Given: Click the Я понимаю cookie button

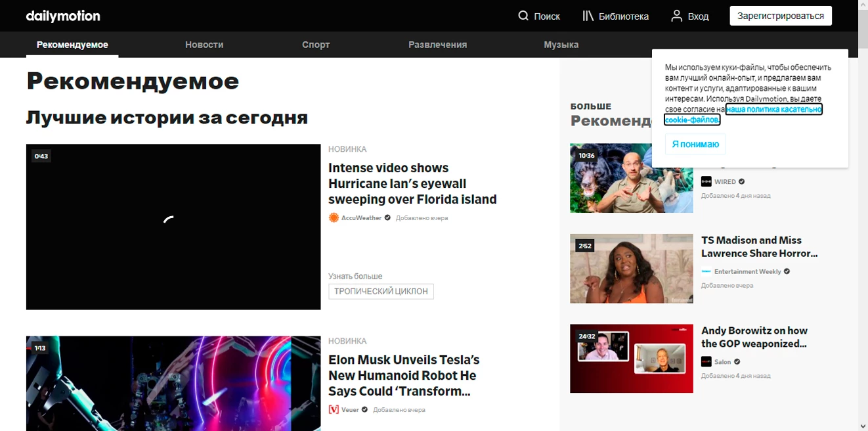Looking at the screenshot, I should tap(695, 144).
